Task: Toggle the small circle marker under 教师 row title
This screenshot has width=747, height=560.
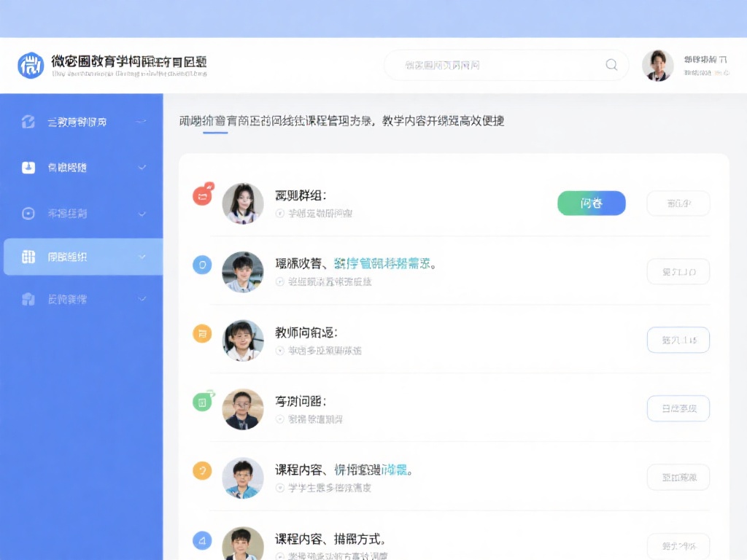Action: coord(280,351)
